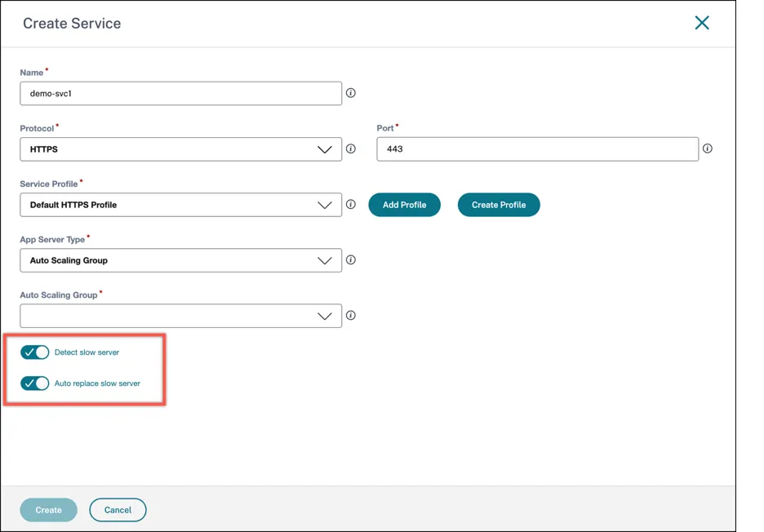Viewport: 764px width, 532px height.
Task: Click info icon next to Name field
Action: 350,92
